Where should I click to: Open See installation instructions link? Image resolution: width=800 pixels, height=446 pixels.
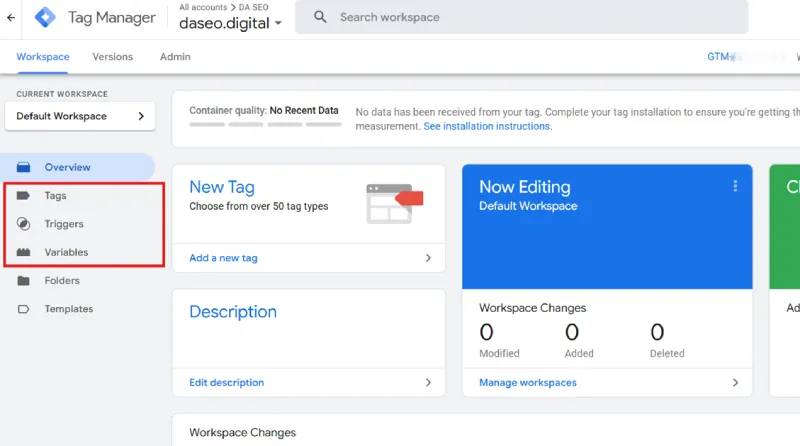click(487, 126)
